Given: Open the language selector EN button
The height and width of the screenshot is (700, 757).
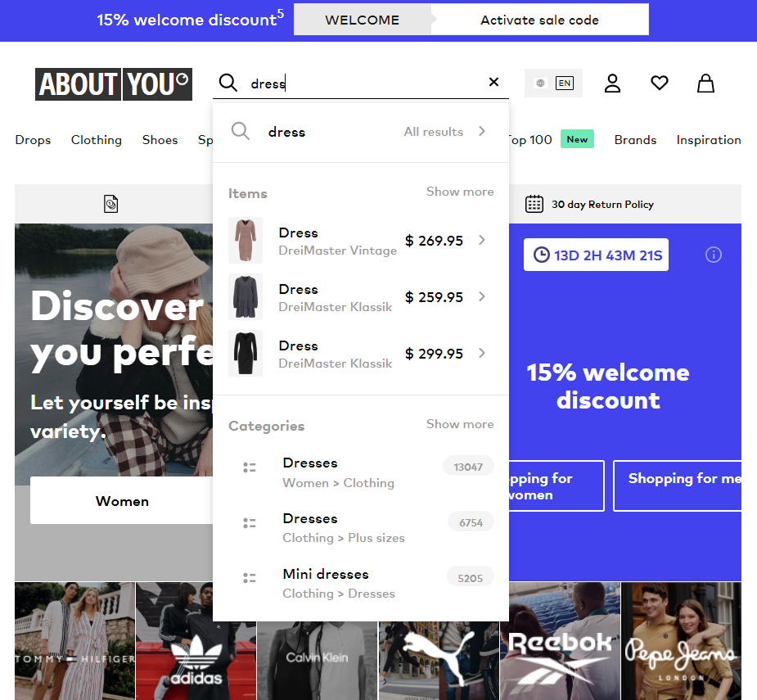Looking at the screenshot, I should pos(553,83).
